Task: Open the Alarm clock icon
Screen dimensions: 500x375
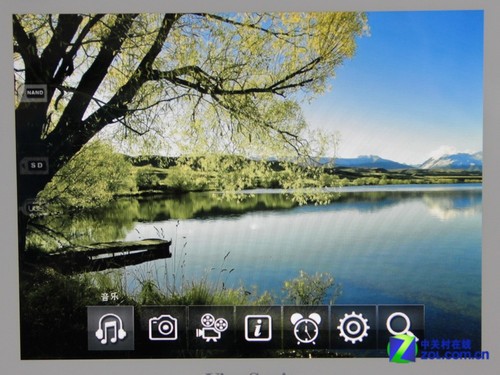Action: (x=306, y=328)
